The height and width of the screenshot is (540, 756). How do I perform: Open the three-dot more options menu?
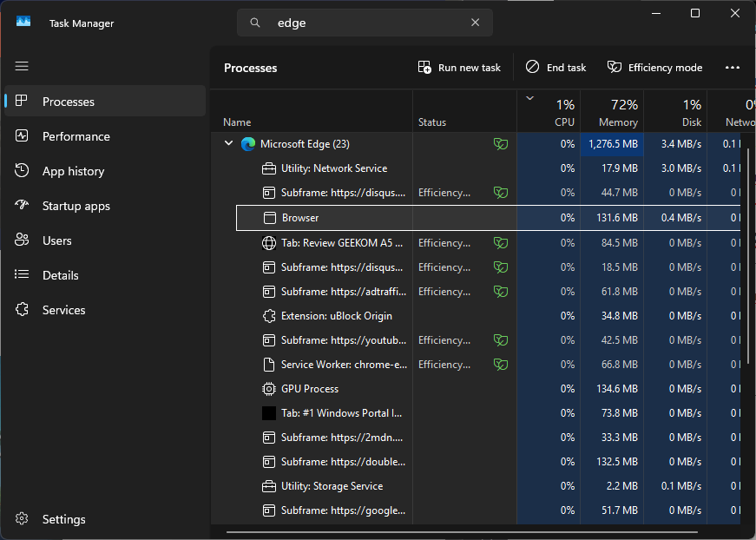732,68
